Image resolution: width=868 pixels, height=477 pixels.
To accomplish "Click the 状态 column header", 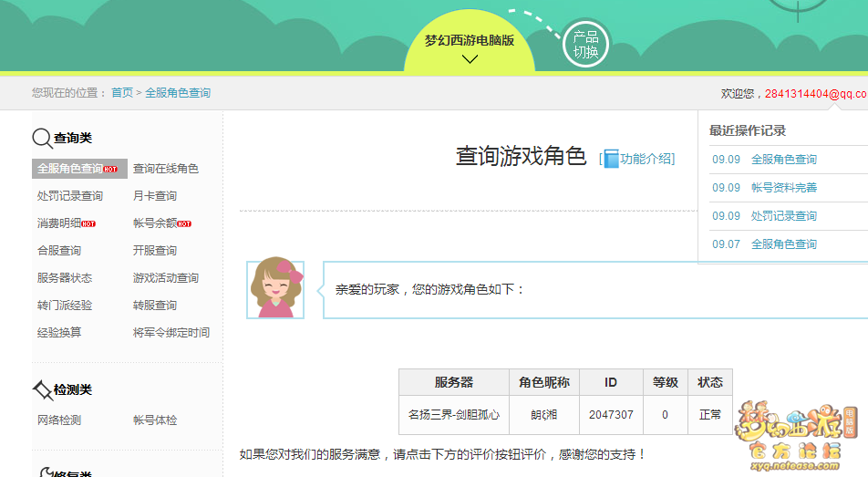I will [x=710, y=382].
